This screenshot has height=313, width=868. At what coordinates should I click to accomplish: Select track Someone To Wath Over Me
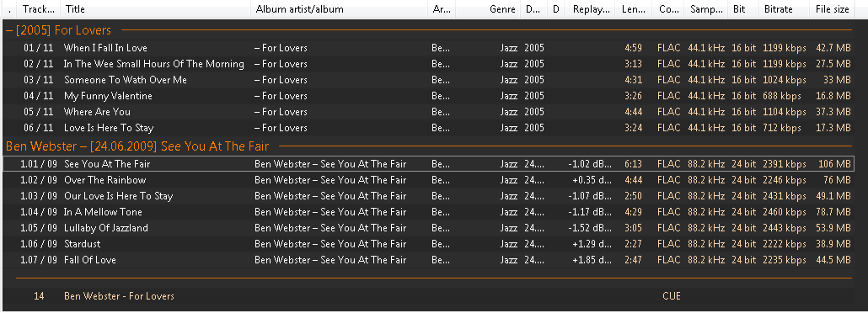[125, 80]
